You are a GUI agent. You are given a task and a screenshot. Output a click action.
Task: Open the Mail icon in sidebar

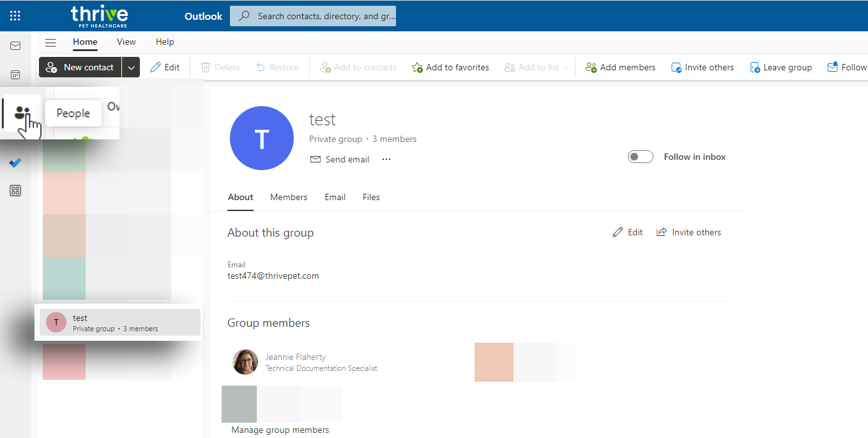point(15,46)
